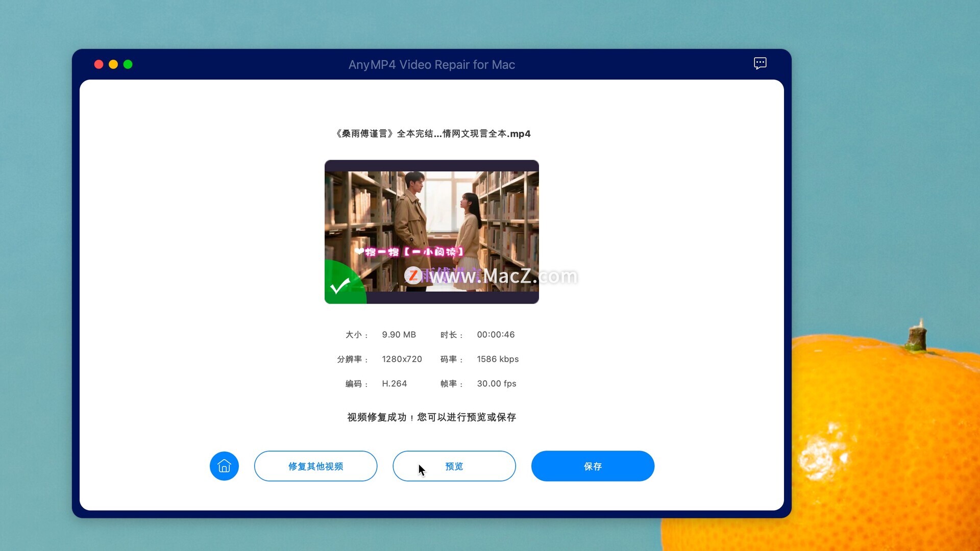The width and height of the screenshot is (980, 551).
Task: Click the 9.90 MB size value
Action: tap(399, 335)
